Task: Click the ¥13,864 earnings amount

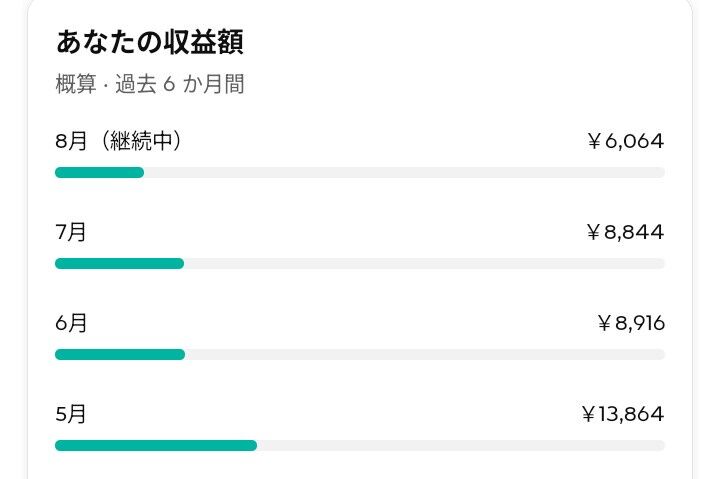Action: point(622,414)
